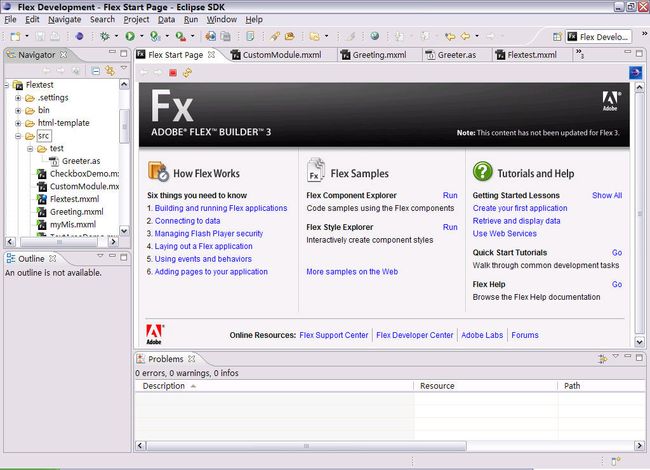
Task: Click the Last Edit Location arrow icon
Action: 450,36
